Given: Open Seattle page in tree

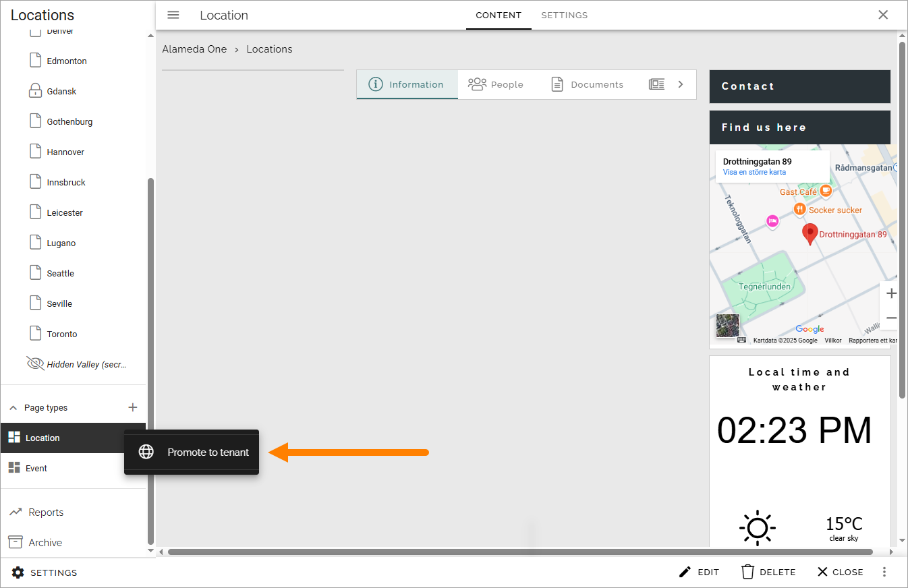Looking at the screenshot, I should point(61,273).
